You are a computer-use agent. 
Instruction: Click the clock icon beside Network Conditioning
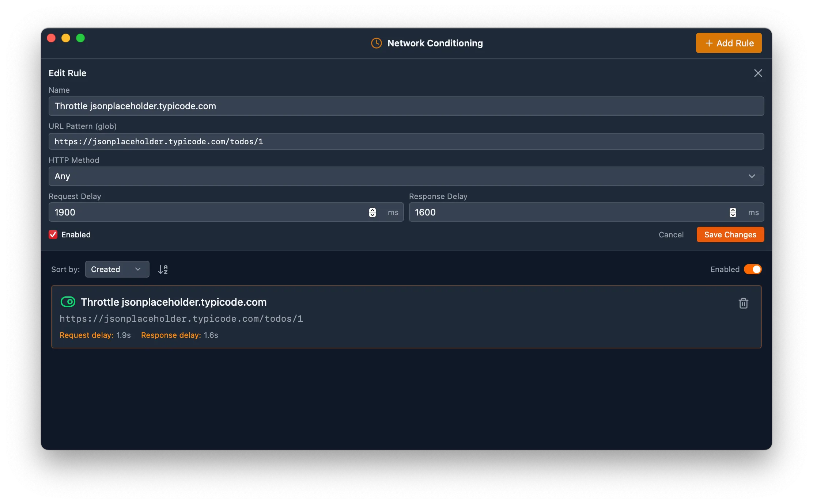[376, 43]
